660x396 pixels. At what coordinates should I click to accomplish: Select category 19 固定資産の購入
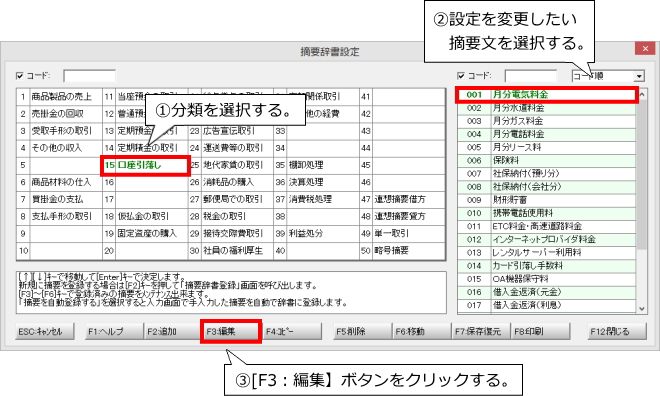(145, 234)
